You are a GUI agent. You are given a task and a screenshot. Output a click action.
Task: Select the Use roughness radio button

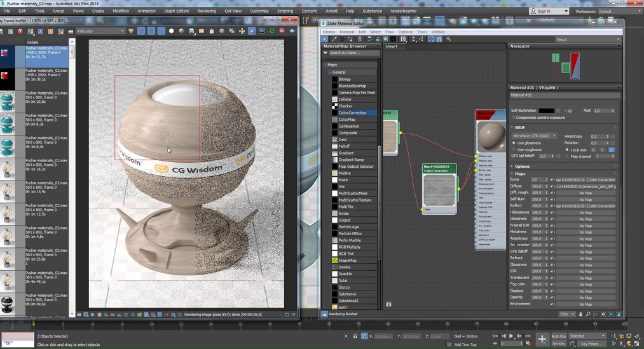coord(514,149)
